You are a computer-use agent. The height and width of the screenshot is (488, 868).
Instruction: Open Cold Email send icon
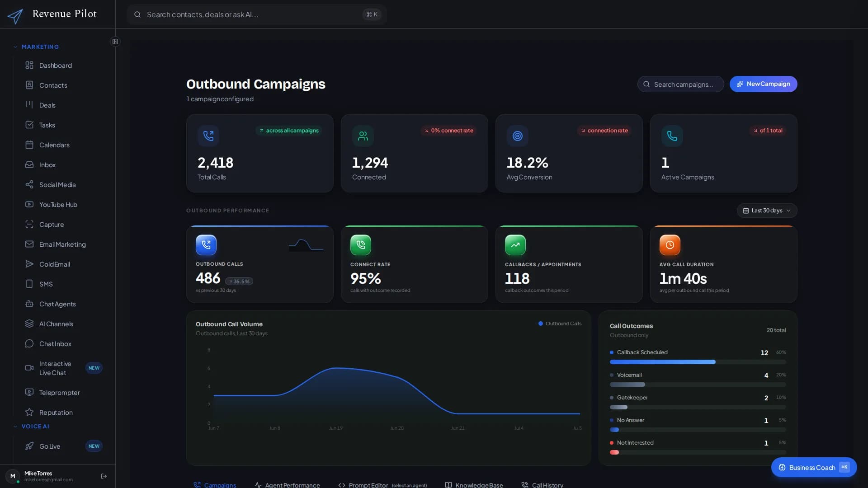click(x=29, y=264)
